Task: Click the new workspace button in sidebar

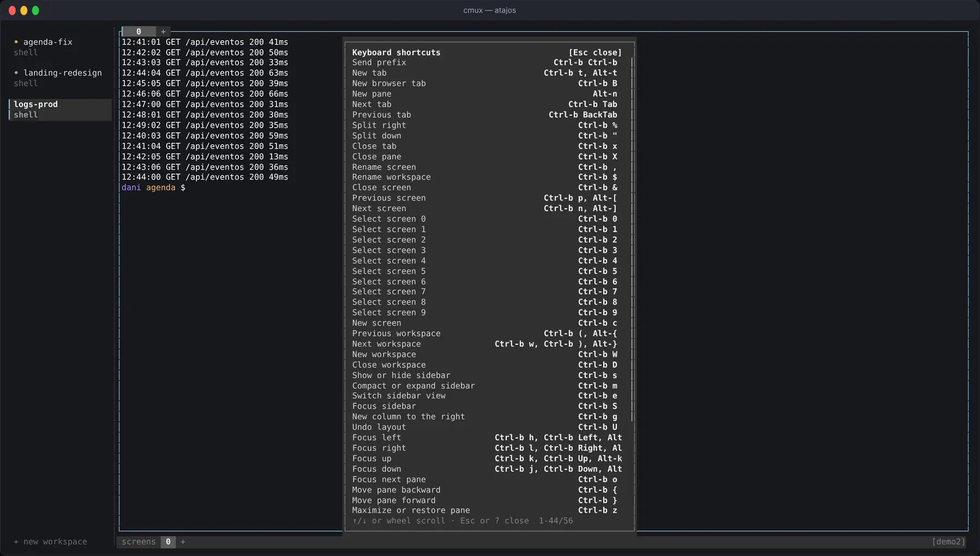Action: (50, 542)
